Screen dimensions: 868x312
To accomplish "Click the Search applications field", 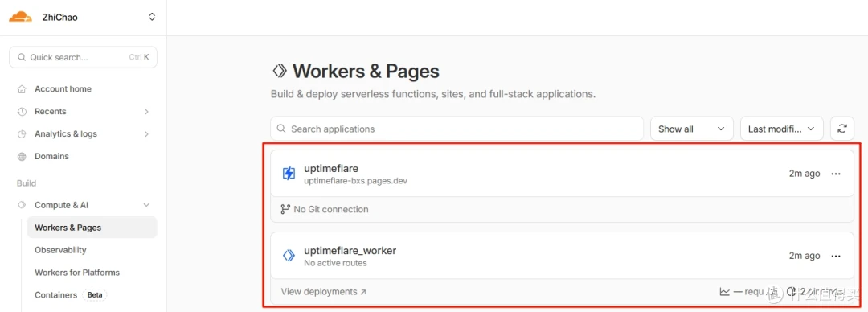I will point(457,129).
